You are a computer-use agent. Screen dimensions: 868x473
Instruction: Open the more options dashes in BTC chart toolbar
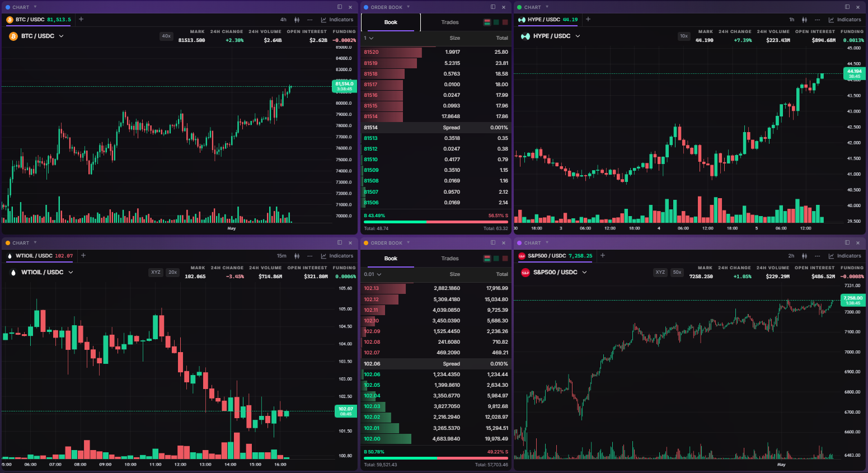click(310, 20)
